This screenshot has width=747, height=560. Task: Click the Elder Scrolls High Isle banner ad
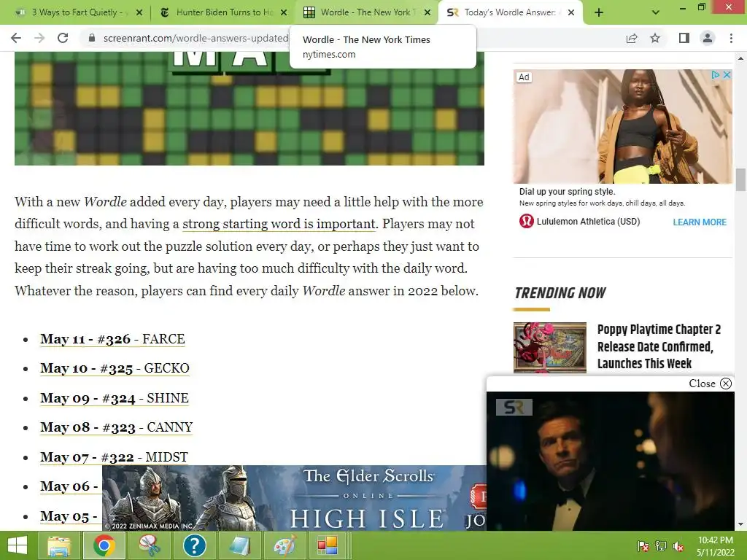[x=295, y=498]
